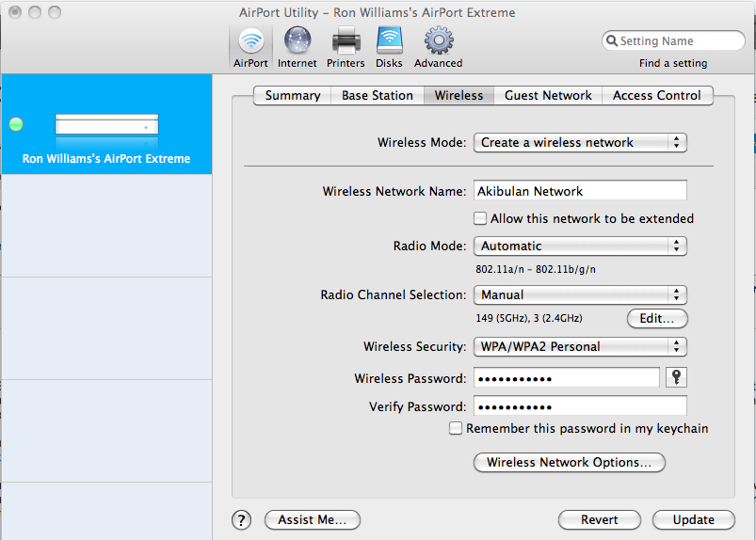The height and width of the screenshot is (540, 756).
Task: Click the Verify Password field
Action: [x=580, y=406]
